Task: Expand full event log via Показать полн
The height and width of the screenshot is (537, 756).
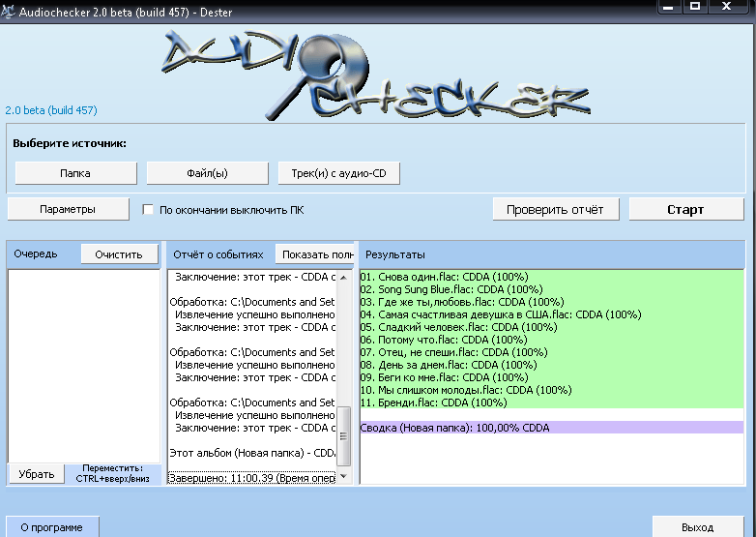Action: 314,254
